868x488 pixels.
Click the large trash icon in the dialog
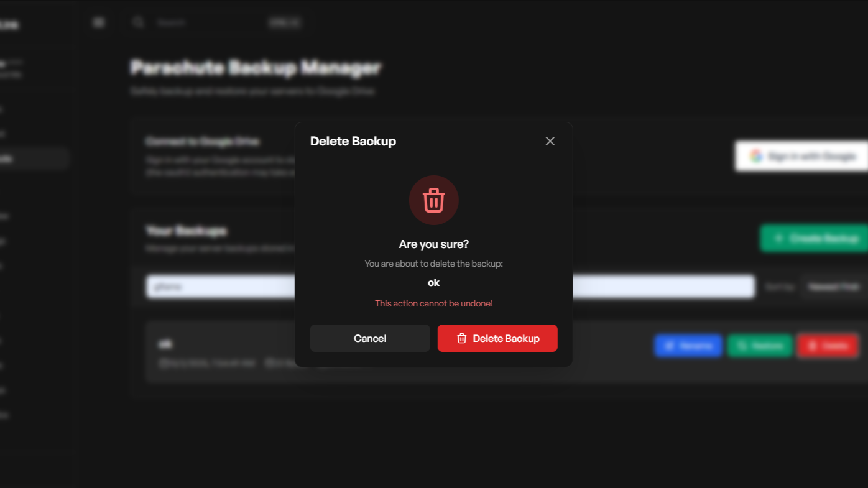[x=433, y=200]
